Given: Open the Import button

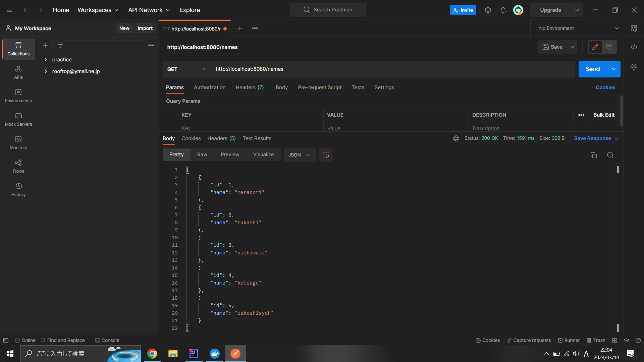Looking at the screenshot, I should point(145,28).
